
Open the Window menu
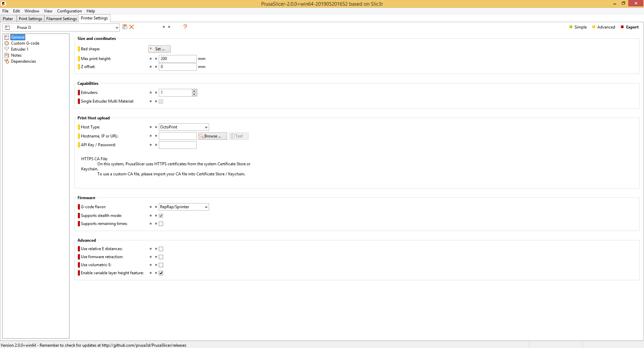(32, 11)
